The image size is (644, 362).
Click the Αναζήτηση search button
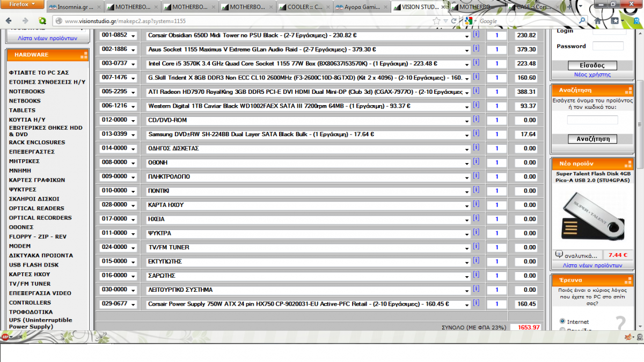(x=592, y=139)
